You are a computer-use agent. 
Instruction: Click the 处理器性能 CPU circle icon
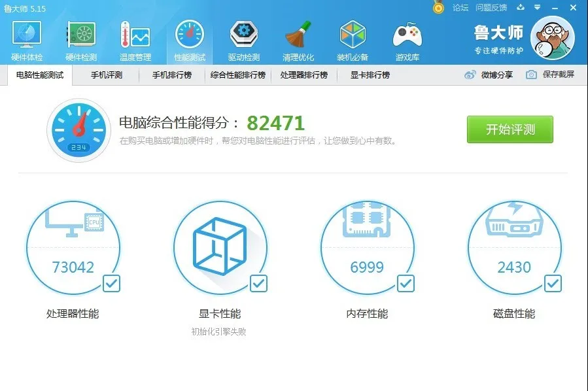click(73, 247)
